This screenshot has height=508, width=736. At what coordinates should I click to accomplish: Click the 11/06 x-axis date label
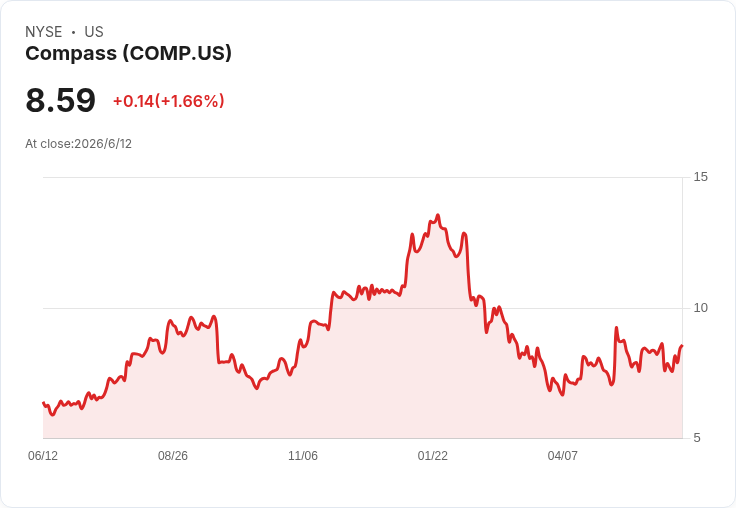pos(303,456)
